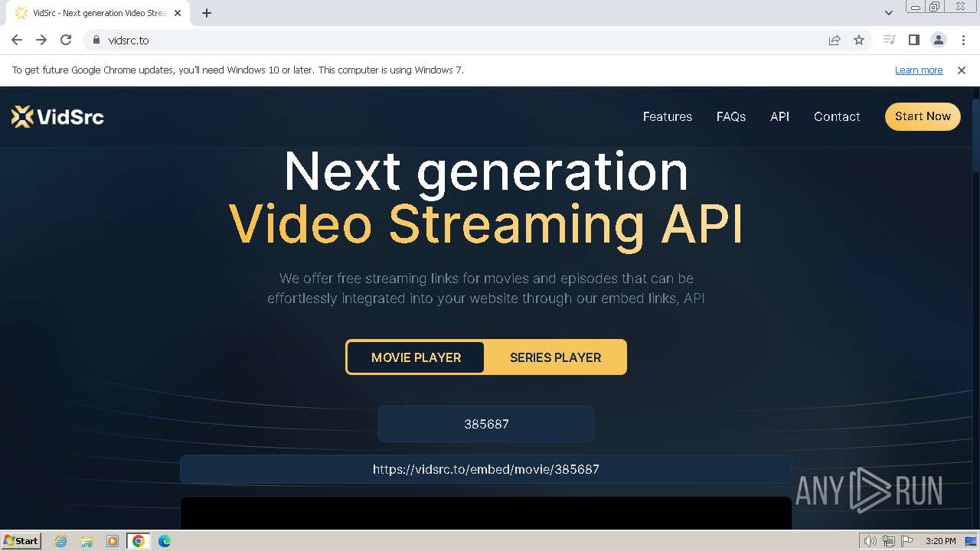Go back with browser back arrow
980x551 pixels.
[x=17, y=40]
